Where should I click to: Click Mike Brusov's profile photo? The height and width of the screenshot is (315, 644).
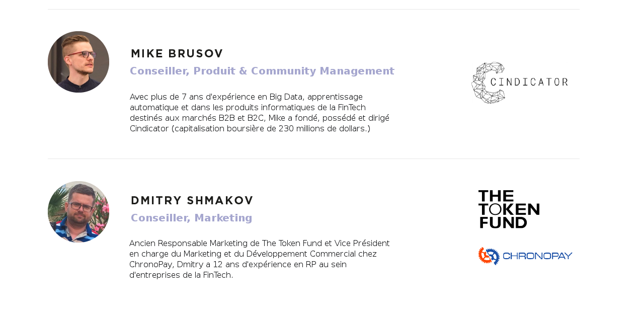(78, 62)
